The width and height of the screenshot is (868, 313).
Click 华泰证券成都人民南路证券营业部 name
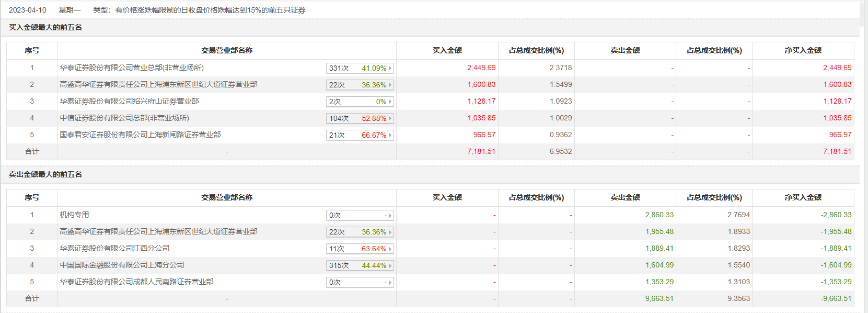(x=136, y=282)
